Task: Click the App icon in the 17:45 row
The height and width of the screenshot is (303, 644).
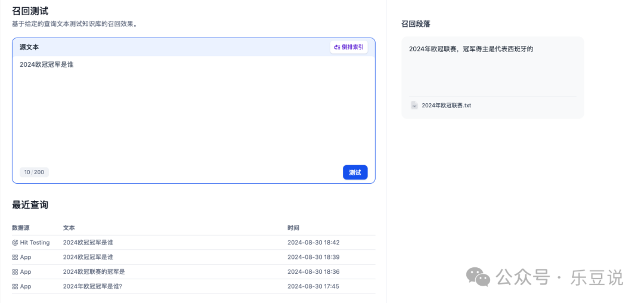Action: click(15, 286)
